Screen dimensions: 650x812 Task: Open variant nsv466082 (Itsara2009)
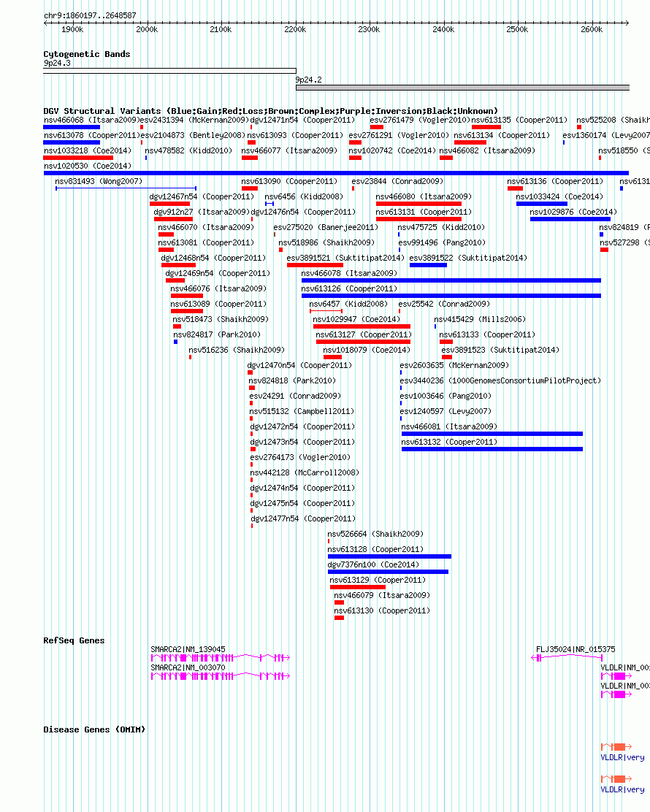(x=487, y=150)
